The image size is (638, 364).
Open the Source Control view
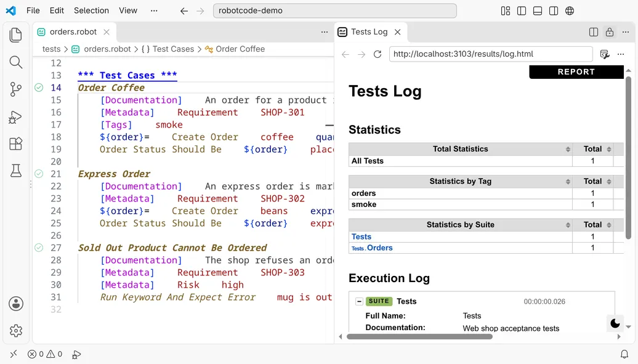click(16, 89)
